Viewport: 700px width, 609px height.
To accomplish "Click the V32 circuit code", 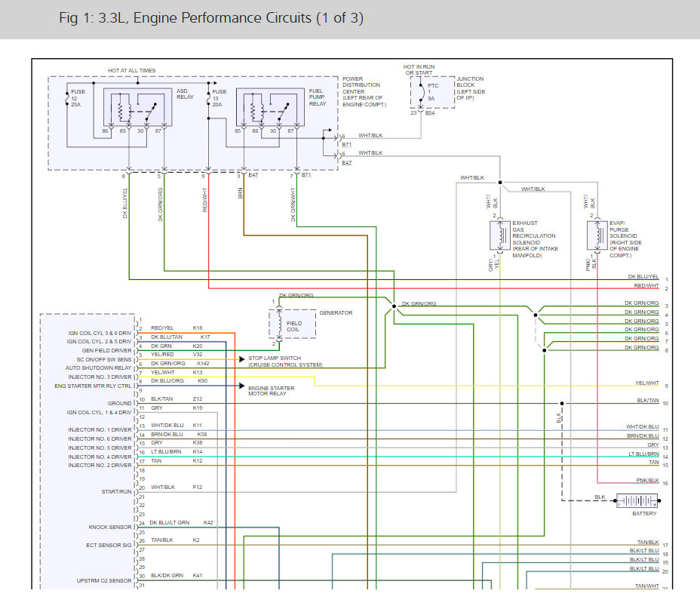I will tap(198, 355).
